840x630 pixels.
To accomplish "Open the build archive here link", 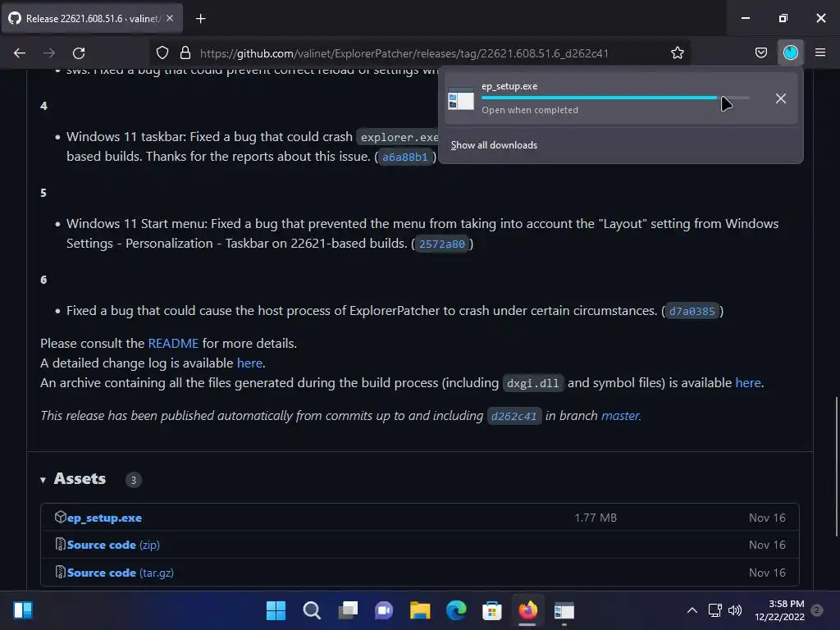I will tap(748, 383).
